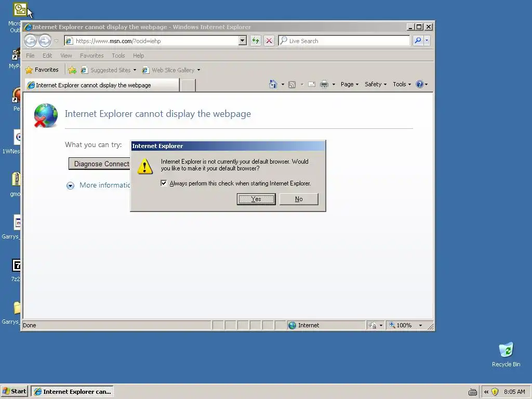Click the Refresh page icon

[256, 41]
